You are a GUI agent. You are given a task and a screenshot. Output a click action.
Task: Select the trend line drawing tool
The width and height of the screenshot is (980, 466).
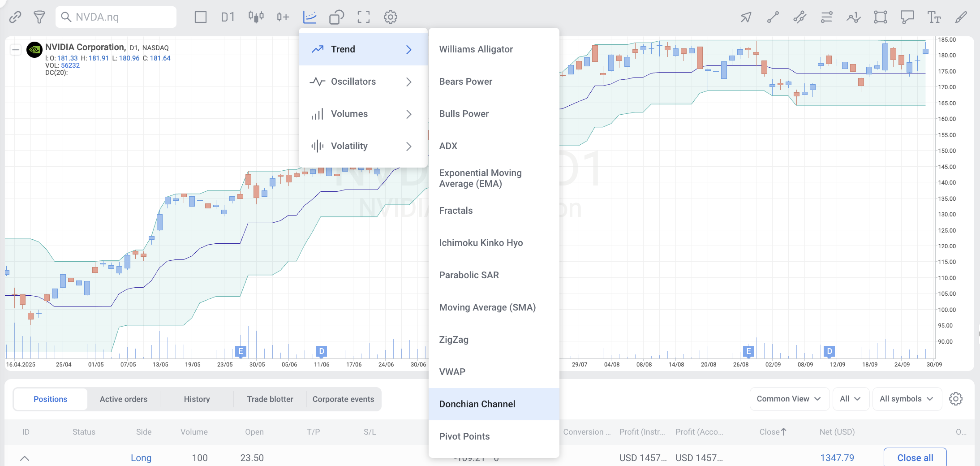(x=773, y=17)
